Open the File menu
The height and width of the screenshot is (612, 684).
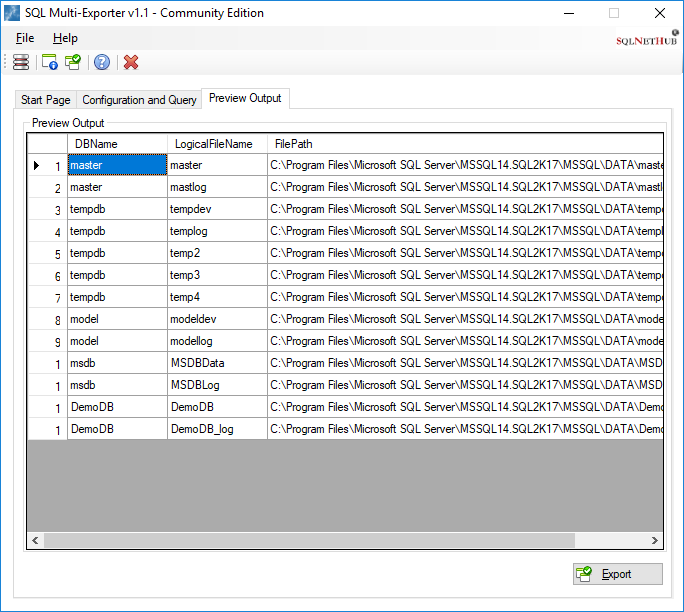25,38
